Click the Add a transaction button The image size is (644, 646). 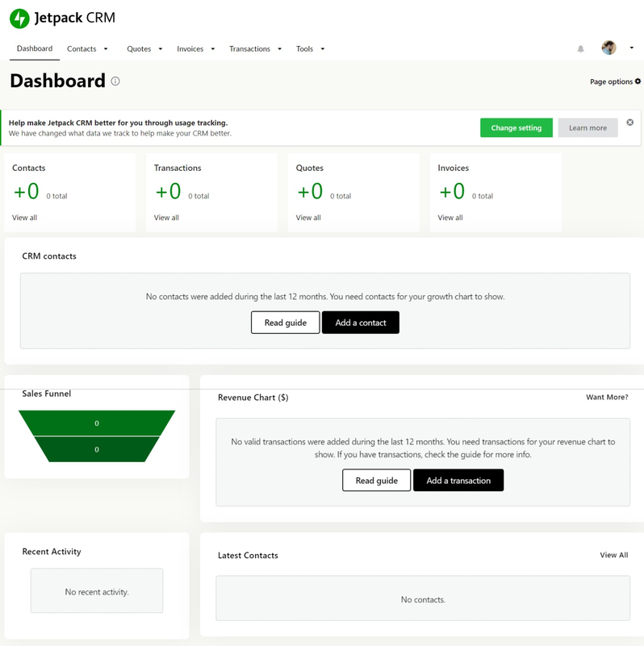[458, 481]
